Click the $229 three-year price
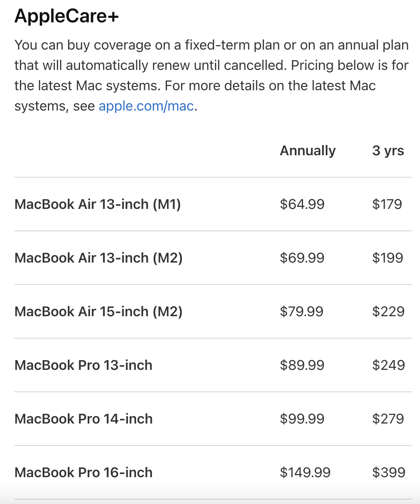This screenshot has width=420, height=504. (x=388, y=311)
